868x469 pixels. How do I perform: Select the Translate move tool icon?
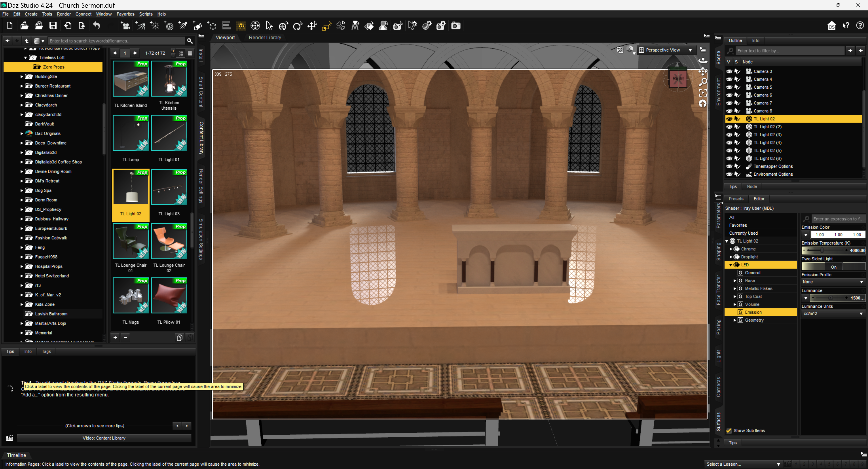(x=312, y=26)
